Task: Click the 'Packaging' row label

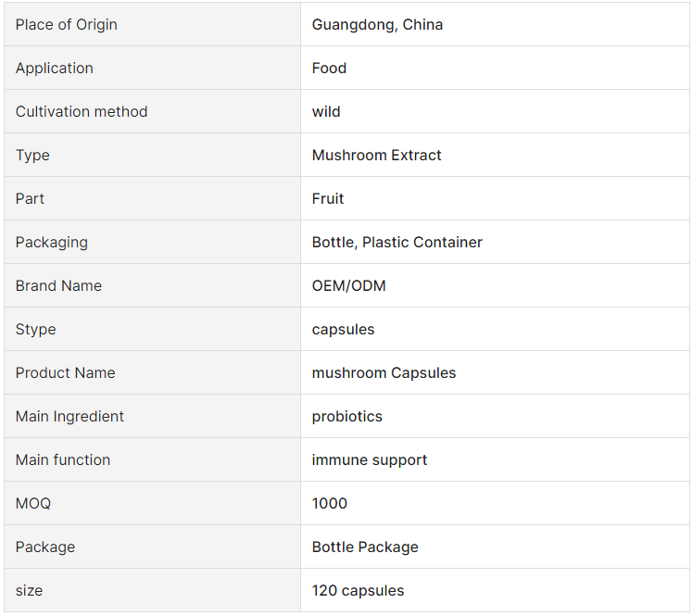Action: (x=52, y=242)
